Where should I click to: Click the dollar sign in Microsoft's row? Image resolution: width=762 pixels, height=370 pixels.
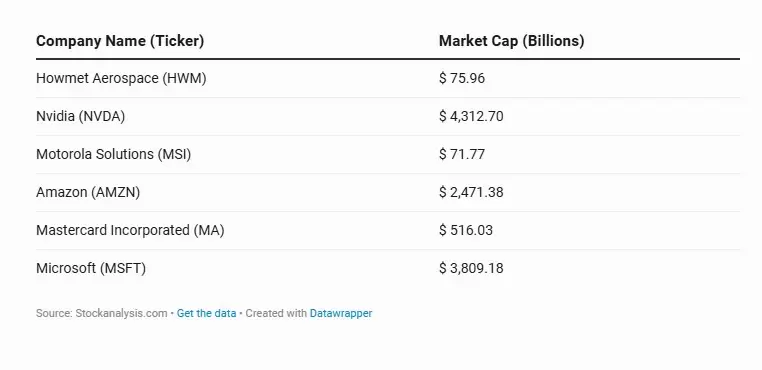pos(442,268)
